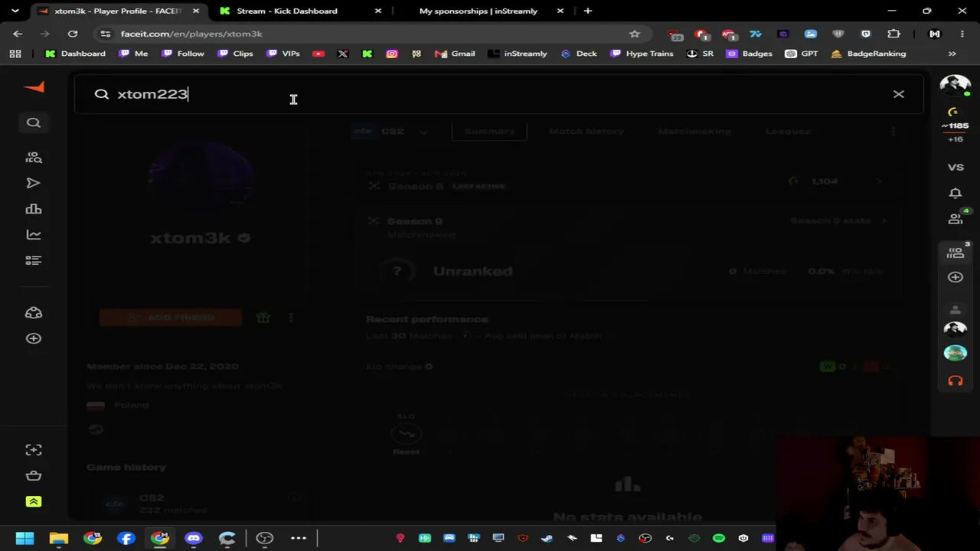980x551 pixels.
Task: Open the orange headset support icon
Action: click(x=955, y=380)
